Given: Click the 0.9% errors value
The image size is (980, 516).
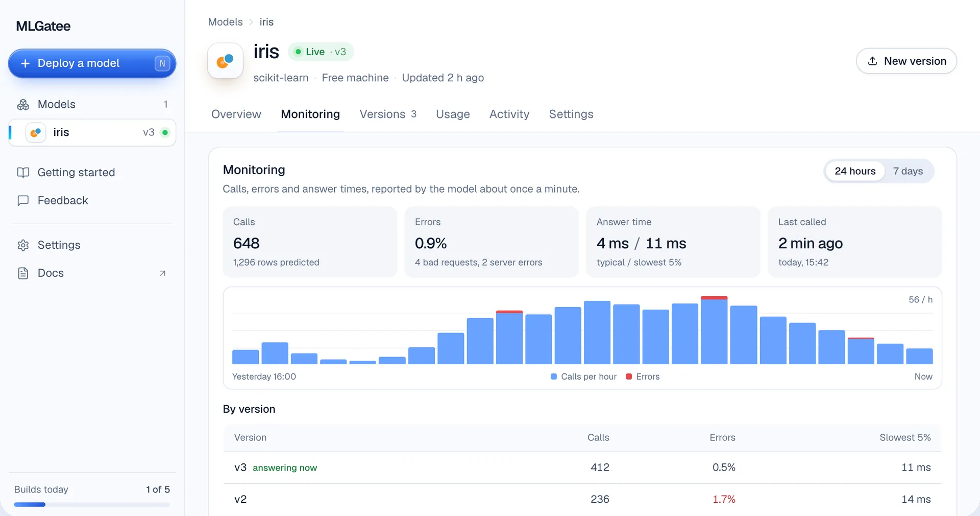Looking at the screenshot, I should (x=431, y=243).
